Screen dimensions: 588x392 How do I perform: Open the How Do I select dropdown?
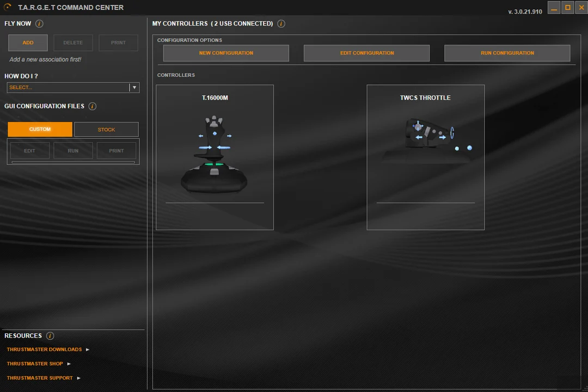click(x=68, y=88)
